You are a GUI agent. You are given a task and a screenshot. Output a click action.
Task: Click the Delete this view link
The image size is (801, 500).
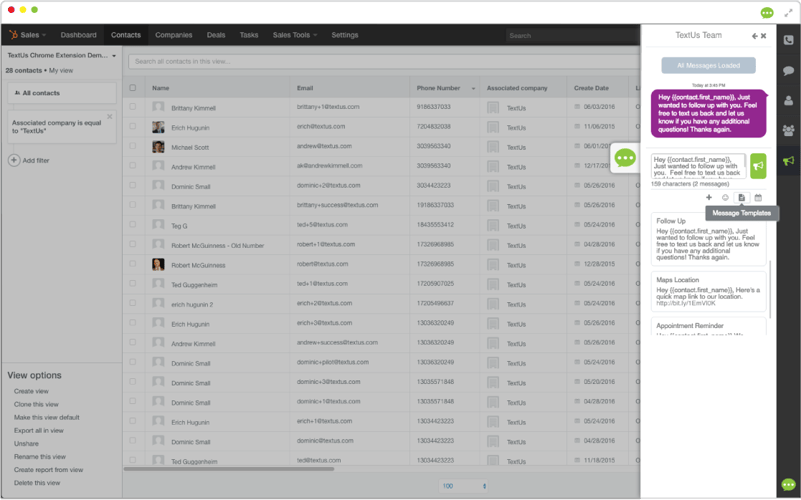click(37, 483)
